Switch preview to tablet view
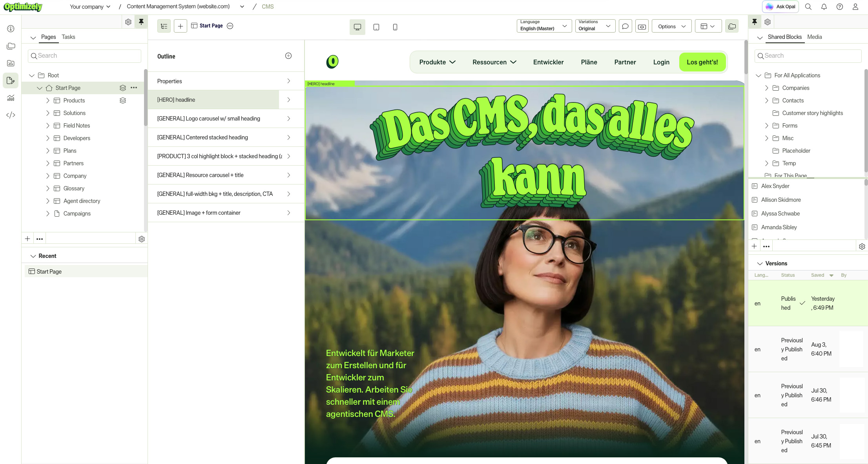Screen dimensions: 868x464 pos(376,27)
